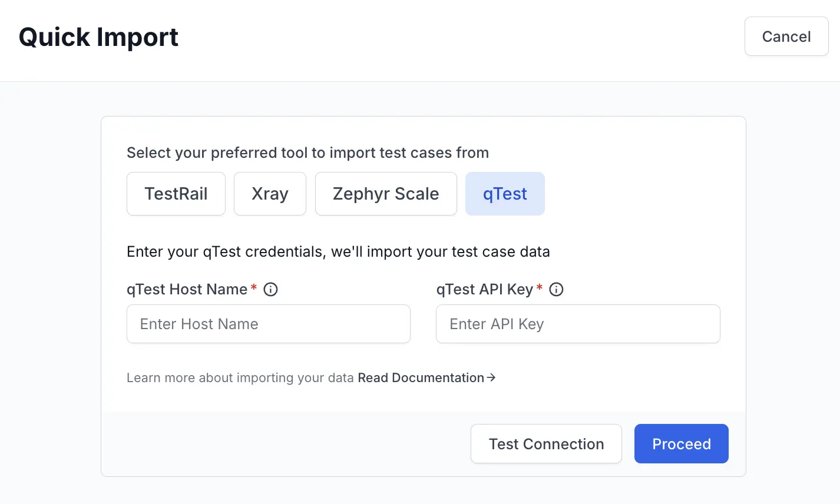840x504 pixels.
Task: Click the red asterisk next to Host Name
Action: (254, 287)
